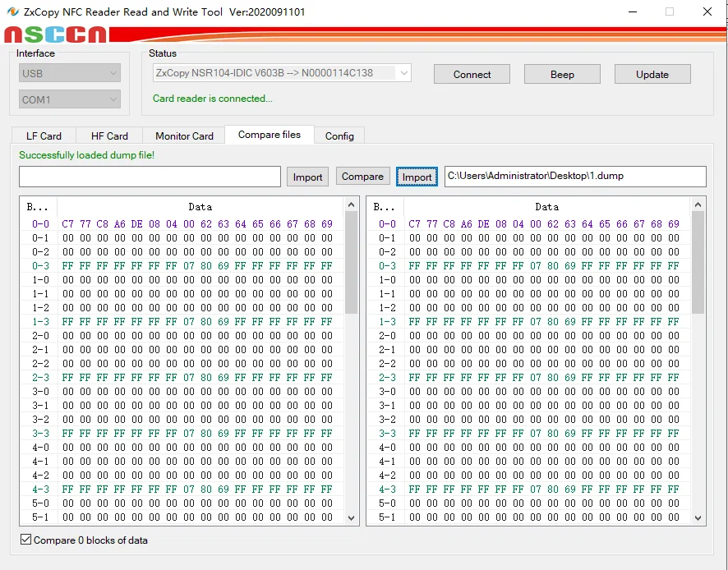Screen dimensions: 728x570
Task: Click the 'Card reader is connected...' status text
Action: pyautogui.click(x=213, y=99)
